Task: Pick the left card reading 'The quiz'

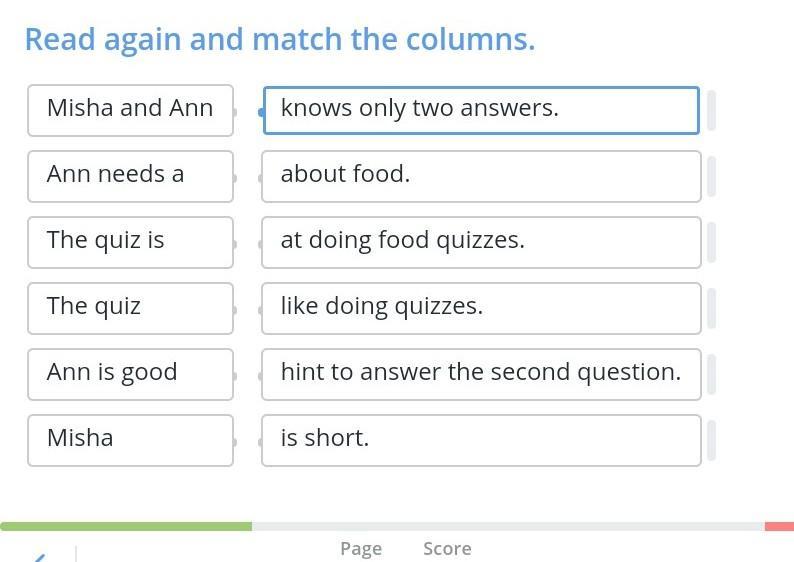Action: point(130,307)
